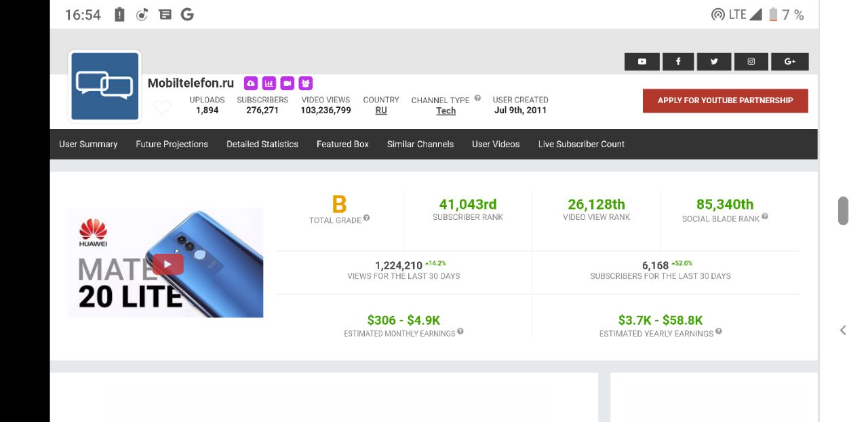868x422 pixels.
Task: Click the Total Grade help question mark
Action: click(367, 218)
